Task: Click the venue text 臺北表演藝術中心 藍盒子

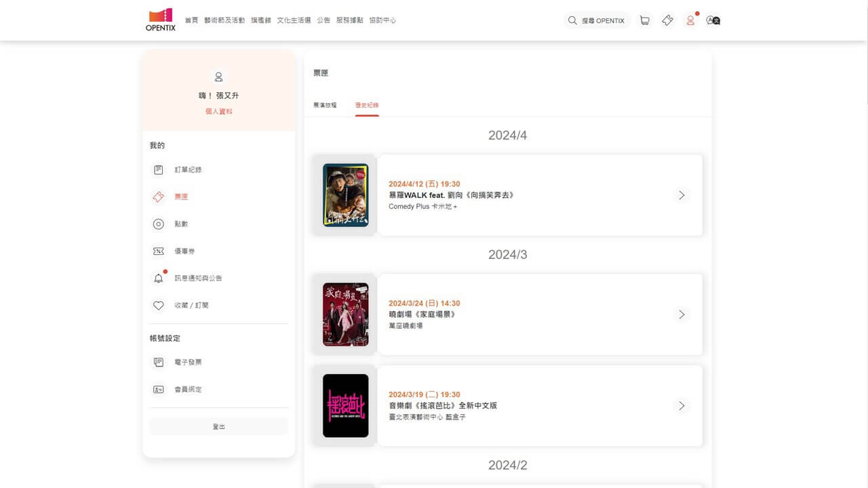Action: tap(427, 417)
